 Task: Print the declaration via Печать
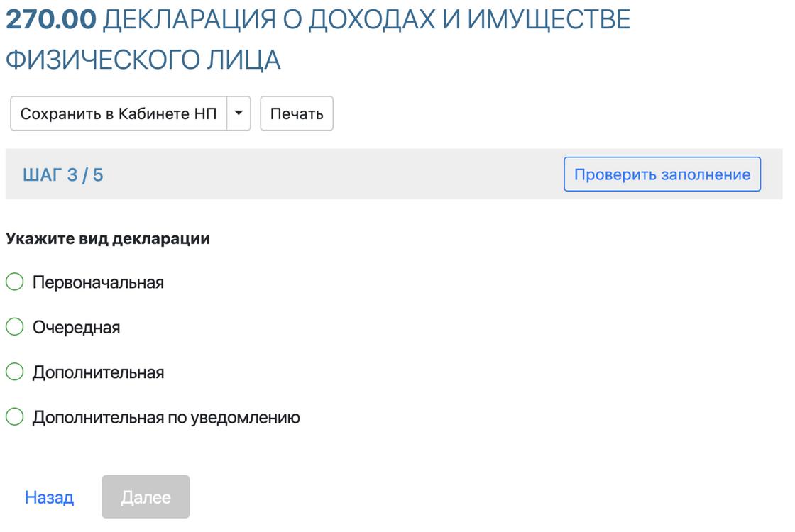pyautogui.click(x=297, y=113)
